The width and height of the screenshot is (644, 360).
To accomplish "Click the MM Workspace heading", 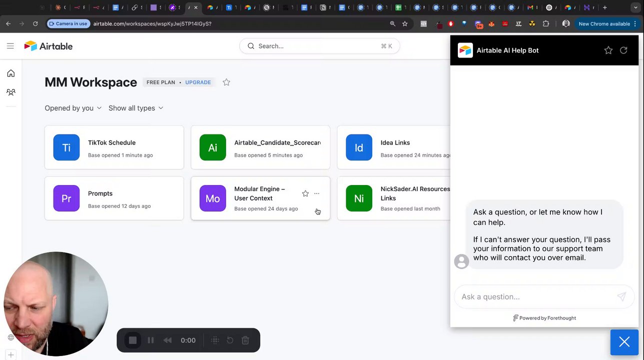I will pos(91,82).
